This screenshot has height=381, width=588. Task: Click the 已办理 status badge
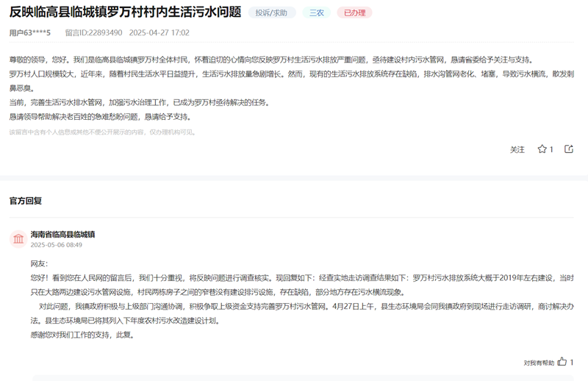(354, 13)
